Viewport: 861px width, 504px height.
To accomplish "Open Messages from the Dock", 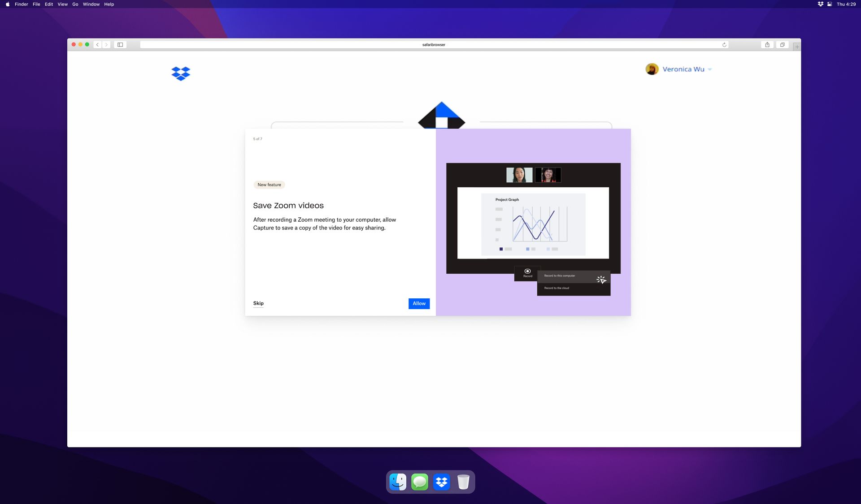I will (419, 482).
